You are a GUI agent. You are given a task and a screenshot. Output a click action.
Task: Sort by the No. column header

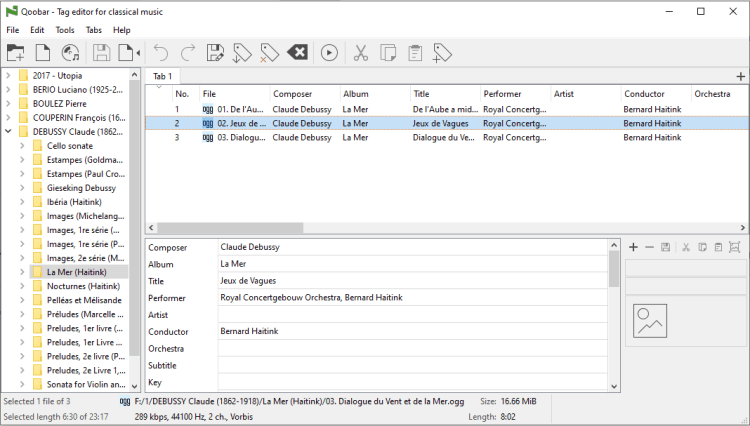point(186,94)
